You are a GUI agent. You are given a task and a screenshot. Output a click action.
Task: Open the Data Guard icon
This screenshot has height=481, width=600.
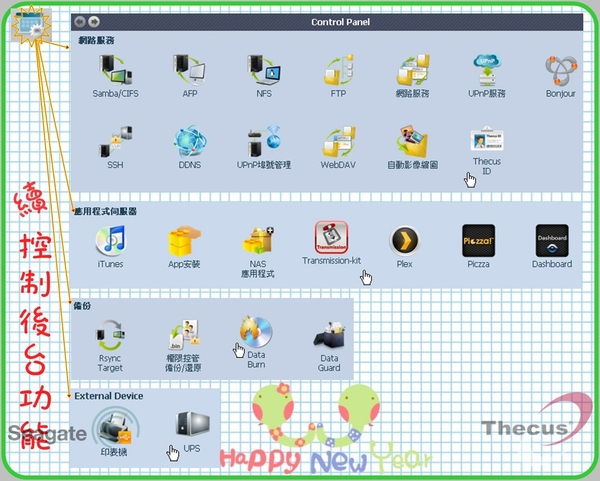(x=329, y=334)
